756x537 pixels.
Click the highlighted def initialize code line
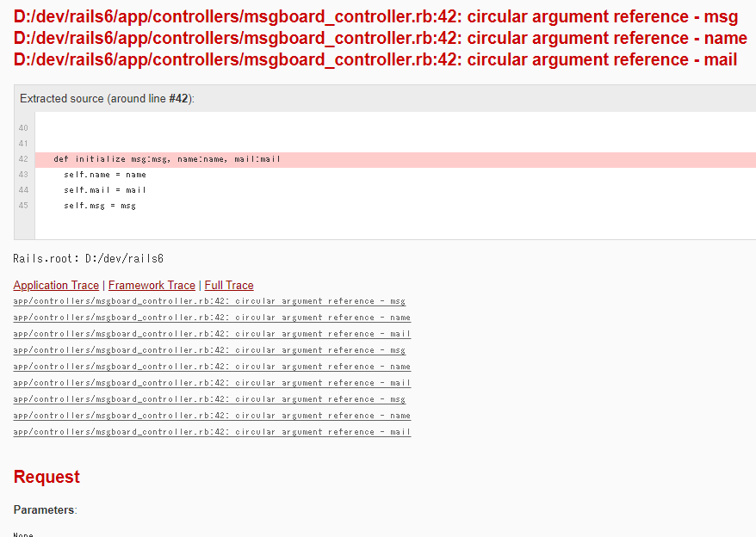(166, 159)
